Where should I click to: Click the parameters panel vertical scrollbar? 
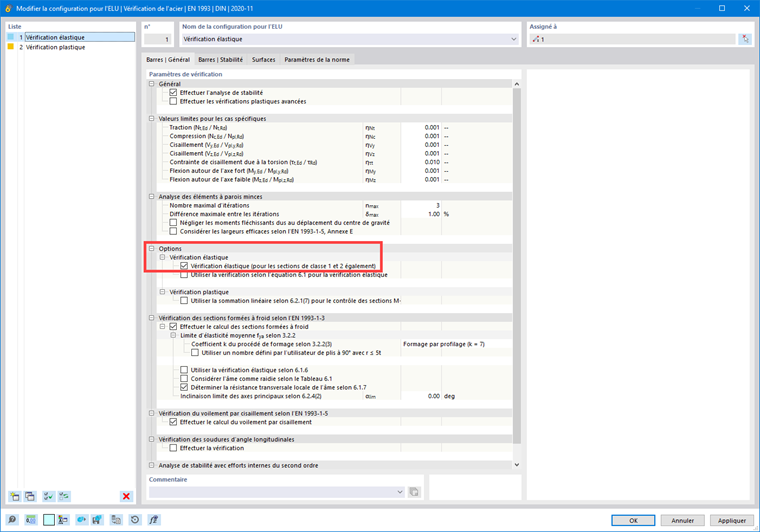pos(517,266)
